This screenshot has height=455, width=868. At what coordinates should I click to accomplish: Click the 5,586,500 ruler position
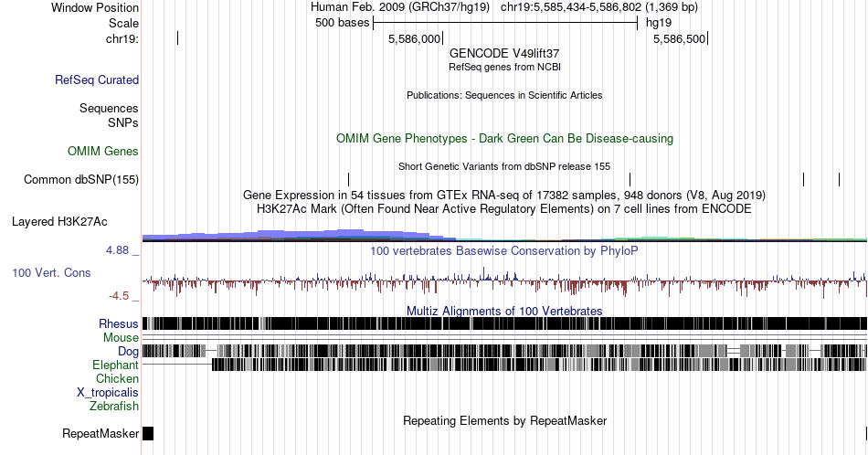[x=679, y=38]
